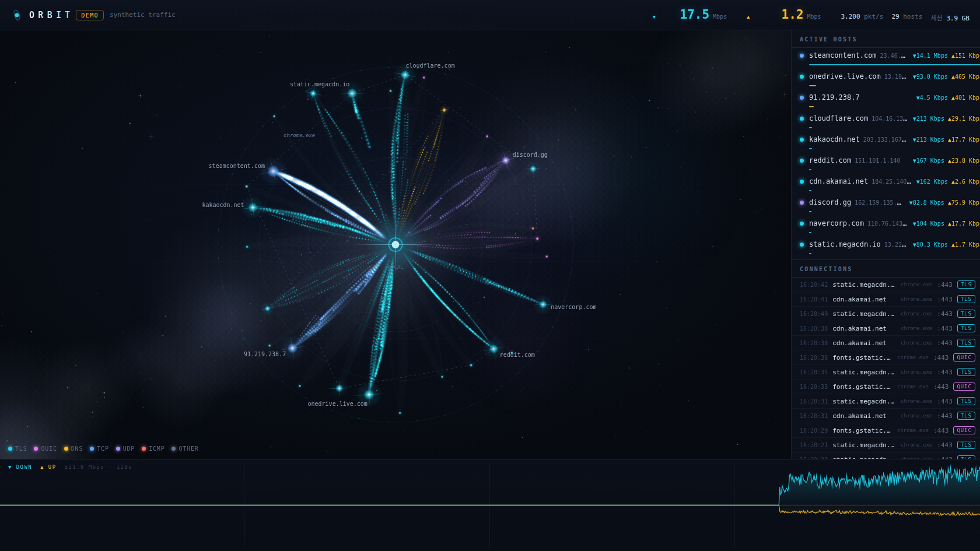Viewport: 980px width, 551px height.
Task: Click the TLS badge on the 16:20:35 connection
Action: coord(966,372)
